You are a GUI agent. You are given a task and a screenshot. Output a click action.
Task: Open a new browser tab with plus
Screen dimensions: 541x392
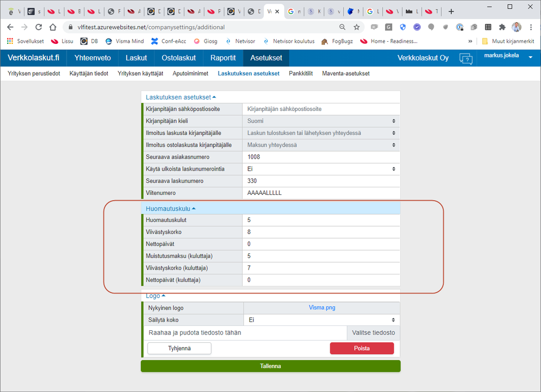(451, 12)
